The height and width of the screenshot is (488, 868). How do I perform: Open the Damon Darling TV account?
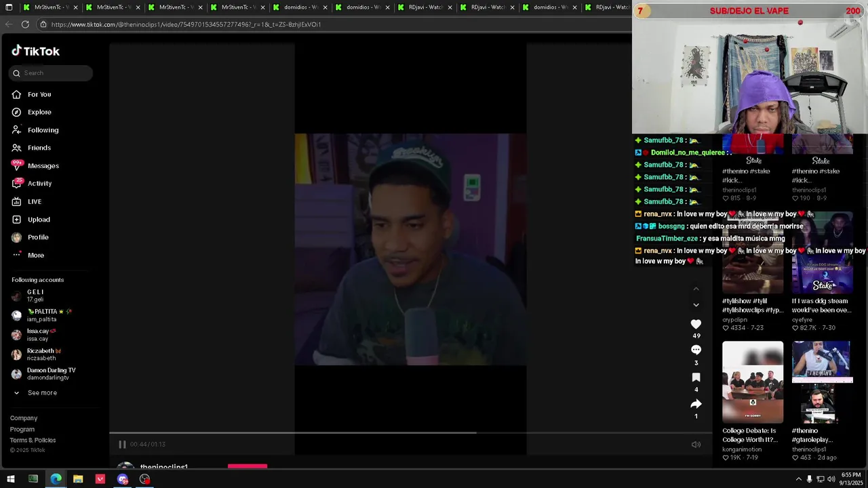point(52,373)
